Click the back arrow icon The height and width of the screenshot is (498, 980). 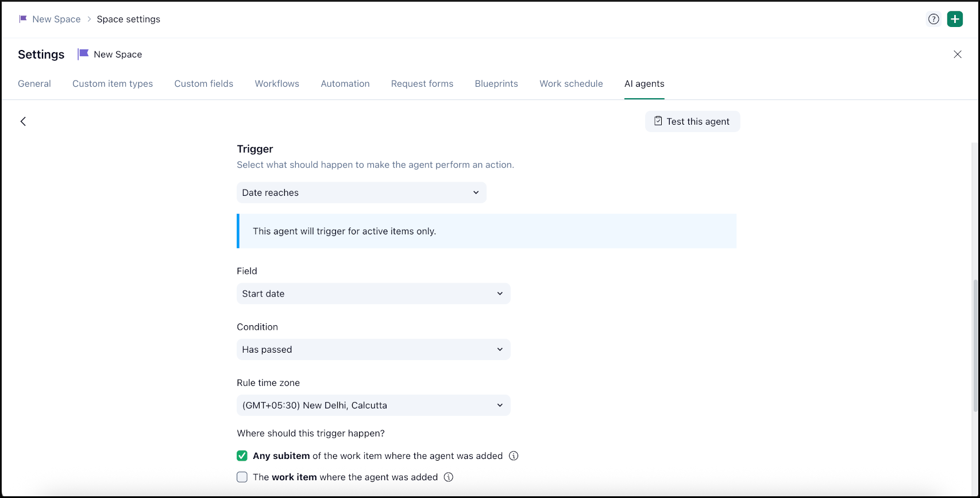pyautogui.click(x=23, y=121)
